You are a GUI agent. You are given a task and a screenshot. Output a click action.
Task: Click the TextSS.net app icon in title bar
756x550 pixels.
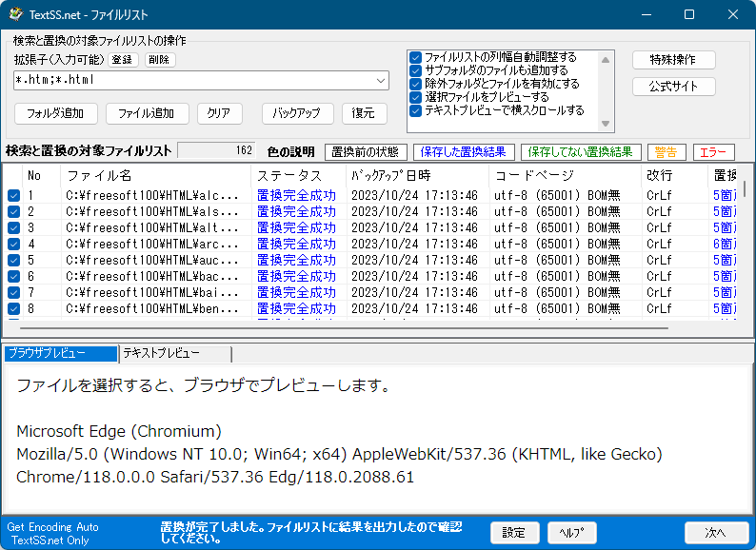click(15, 14)
